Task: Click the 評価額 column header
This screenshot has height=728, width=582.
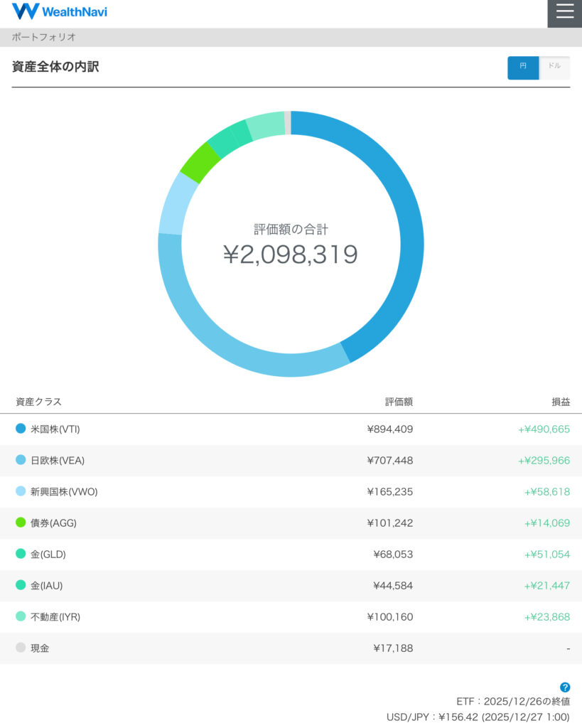Action: point(399,402)
